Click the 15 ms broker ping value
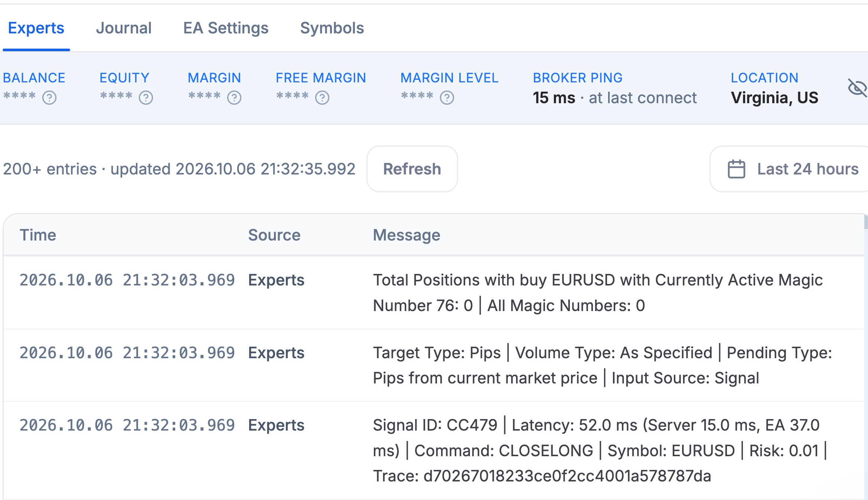The height and width of the screenshot is (500, 868). pyautogui.click(x=554, y=98)
